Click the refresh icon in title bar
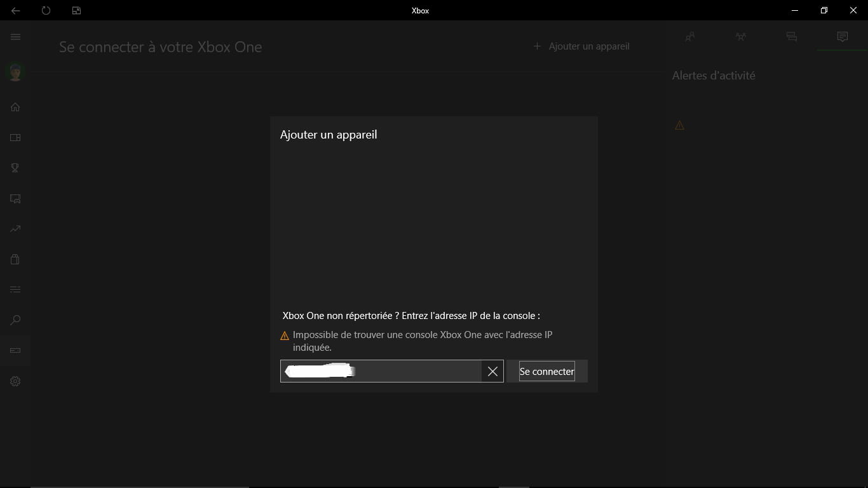Viewport: 868px width, 488px height. pyautogui.click(x=46, y=11)
